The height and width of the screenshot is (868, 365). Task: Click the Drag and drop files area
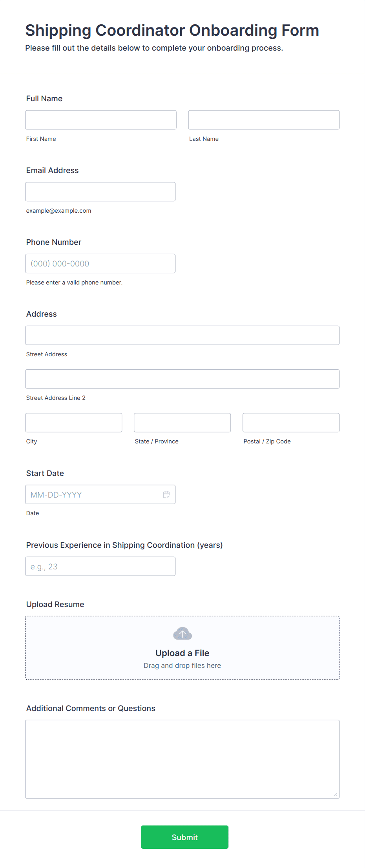pyautogui.click(x=182, y=648)
